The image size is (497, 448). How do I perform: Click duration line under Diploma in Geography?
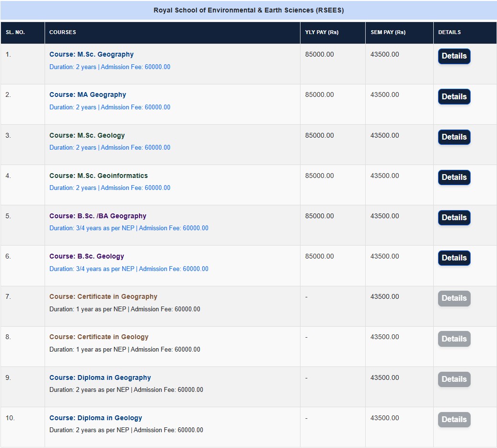126,389
